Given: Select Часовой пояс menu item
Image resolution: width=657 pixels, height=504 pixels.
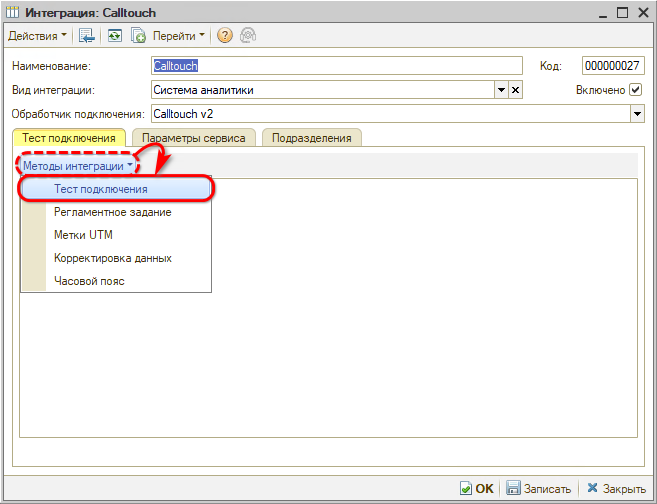Looking at the screenshot, I should 116,281.
